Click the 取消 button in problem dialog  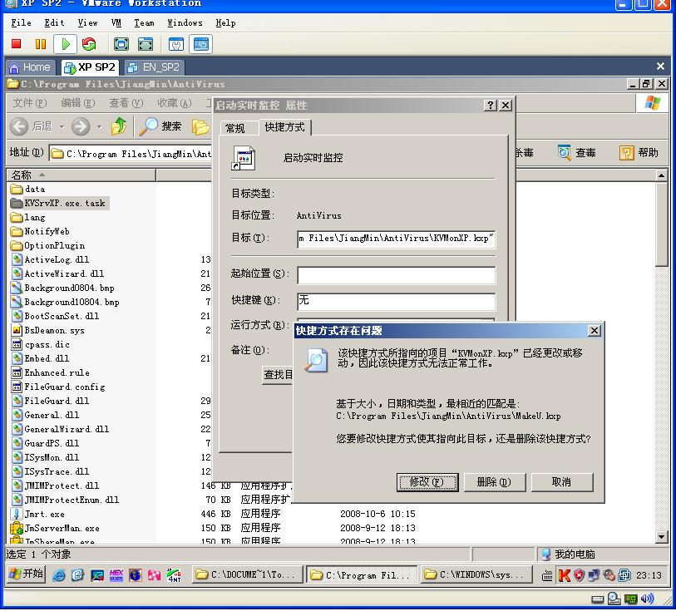(562, 482)
